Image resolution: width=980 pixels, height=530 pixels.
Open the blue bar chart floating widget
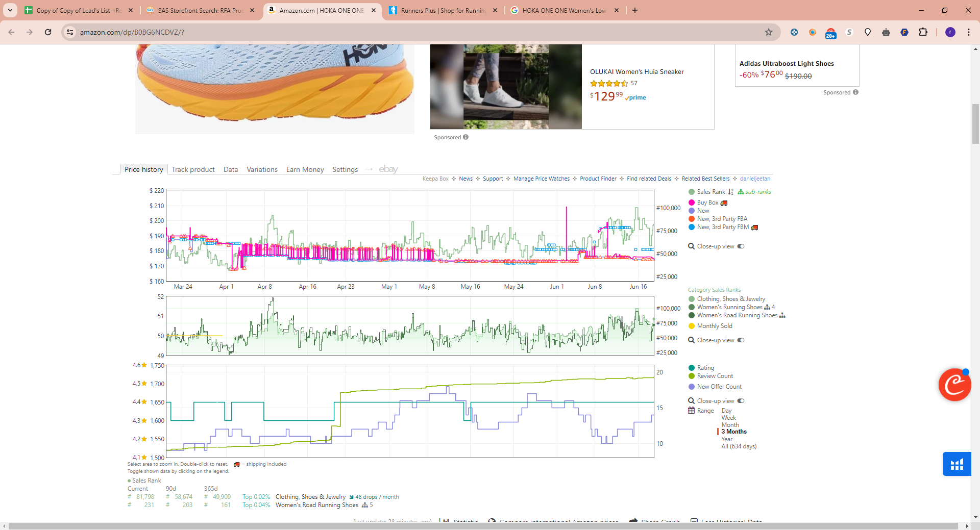click(x=957, y=464)
